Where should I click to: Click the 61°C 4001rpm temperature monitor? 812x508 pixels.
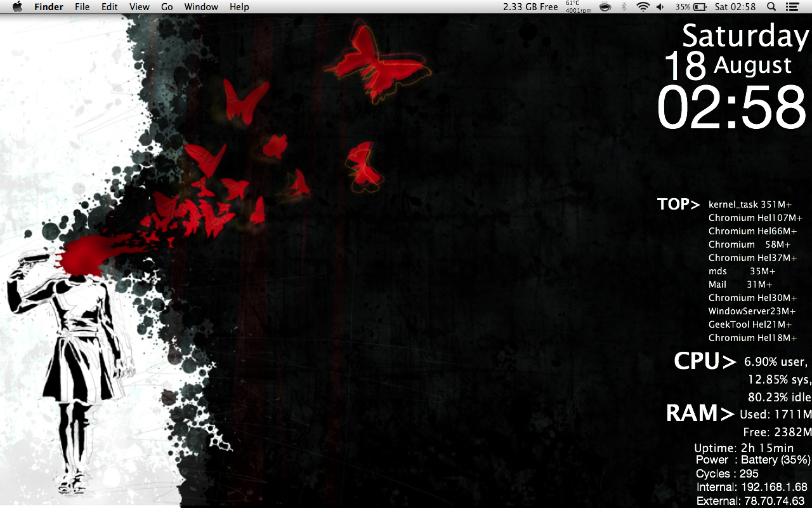point(578,6)
